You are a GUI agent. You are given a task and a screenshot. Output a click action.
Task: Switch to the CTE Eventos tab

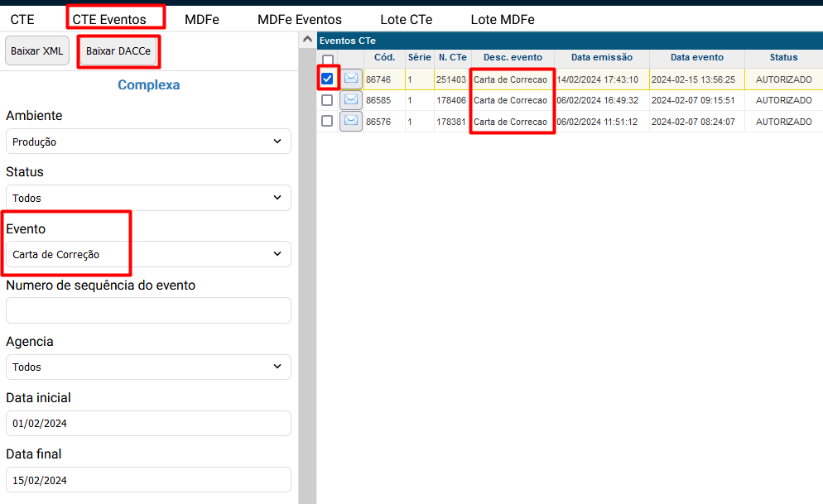click(109, 19)
